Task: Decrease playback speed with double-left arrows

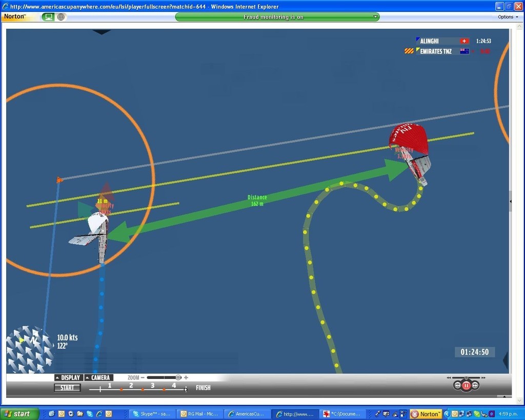Action: click(x=449, y=378)
